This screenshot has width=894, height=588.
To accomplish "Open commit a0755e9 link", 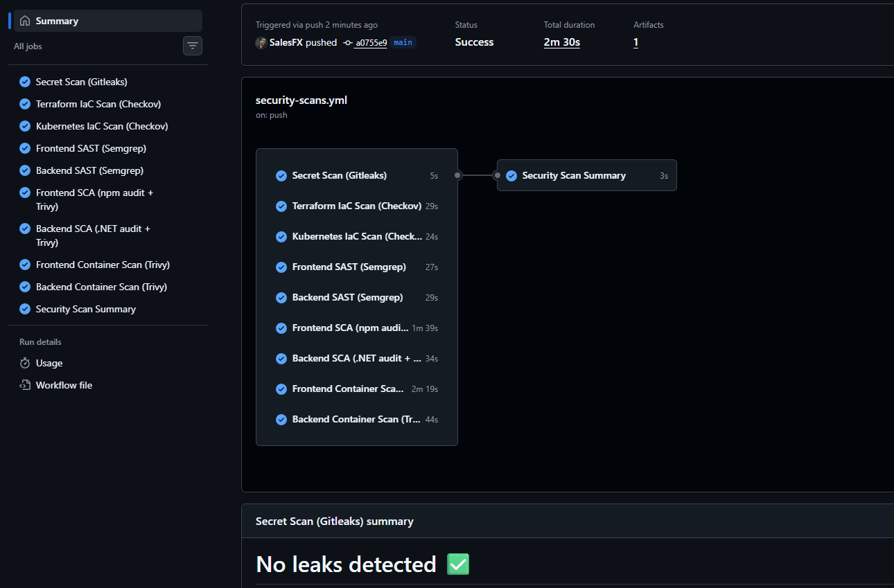I will click(371, 43).
